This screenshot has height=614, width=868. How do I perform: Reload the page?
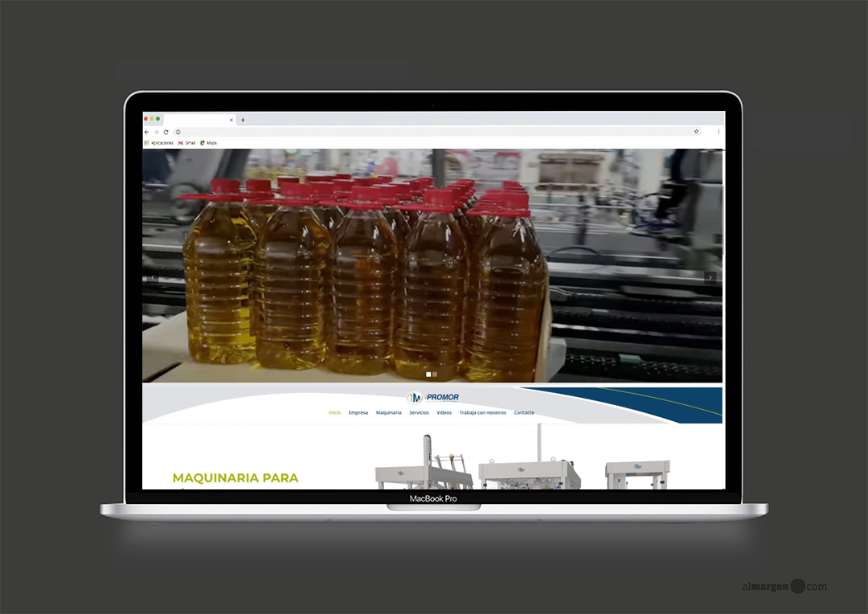tap(166, 131)
